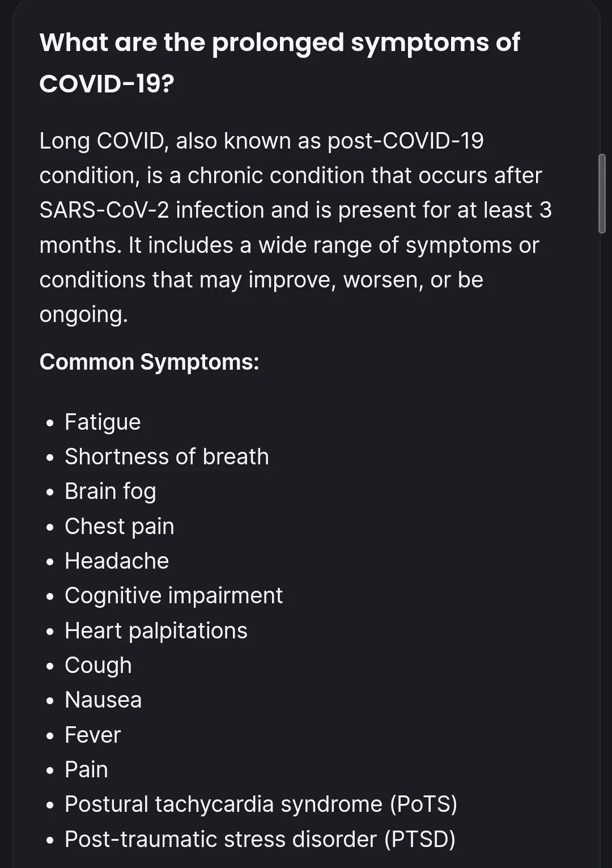
Task: Click the 'Common Symptoms:' subheading
Action: tap(149, 362)
